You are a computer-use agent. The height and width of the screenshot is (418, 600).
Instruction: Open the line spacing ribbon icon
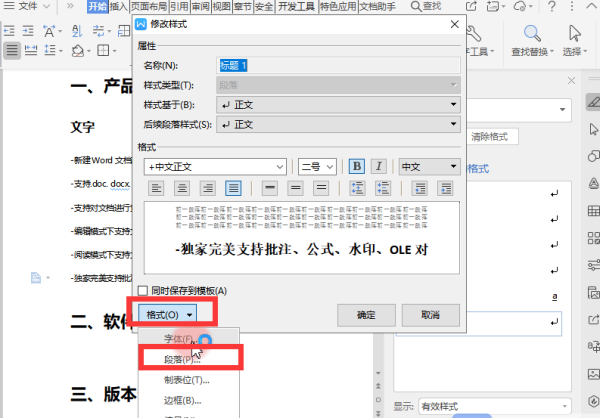click(x=50, y=50)
